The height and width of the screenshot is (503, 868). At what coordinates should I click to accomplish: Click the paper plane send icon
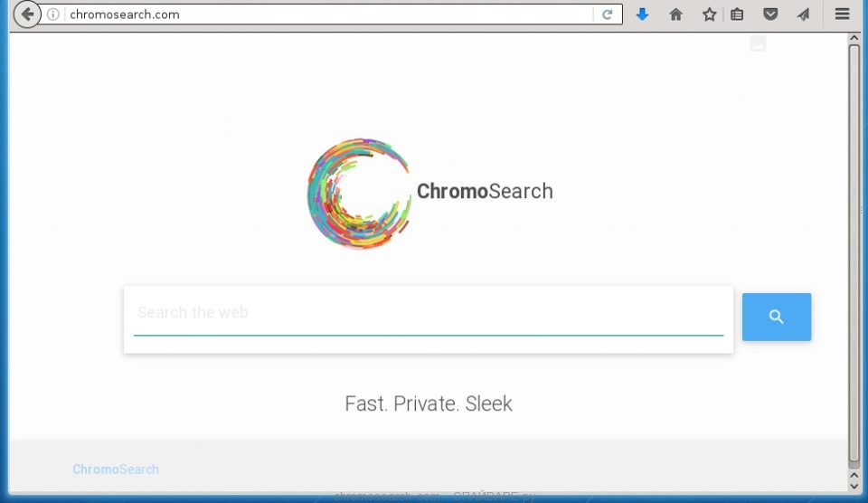pos(803,14)
